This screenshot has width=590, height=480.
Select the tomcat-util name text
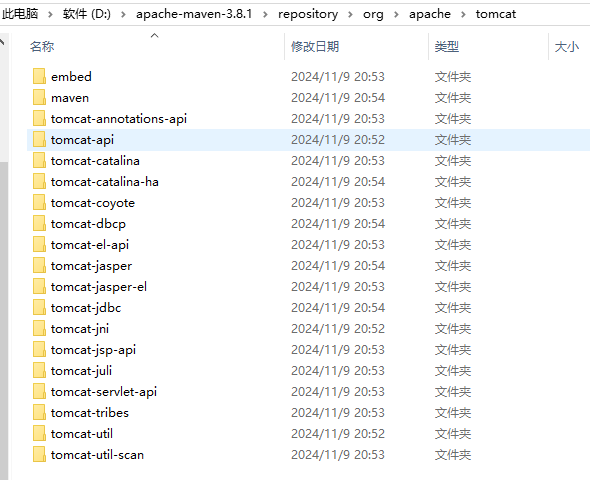[82, 434]
